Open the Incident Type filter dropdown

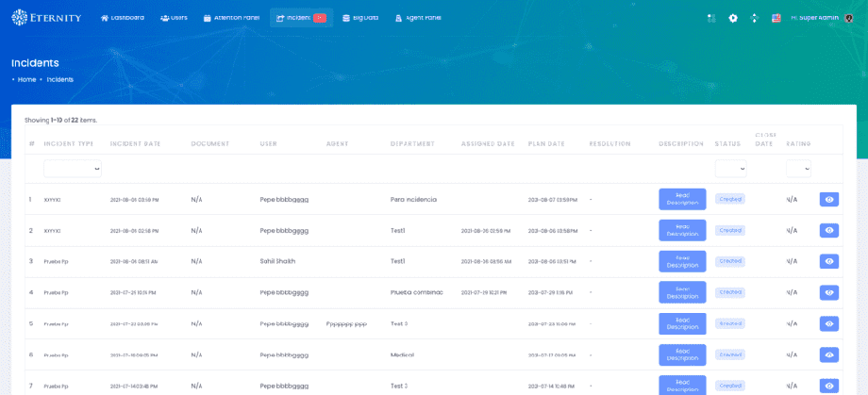73,169
